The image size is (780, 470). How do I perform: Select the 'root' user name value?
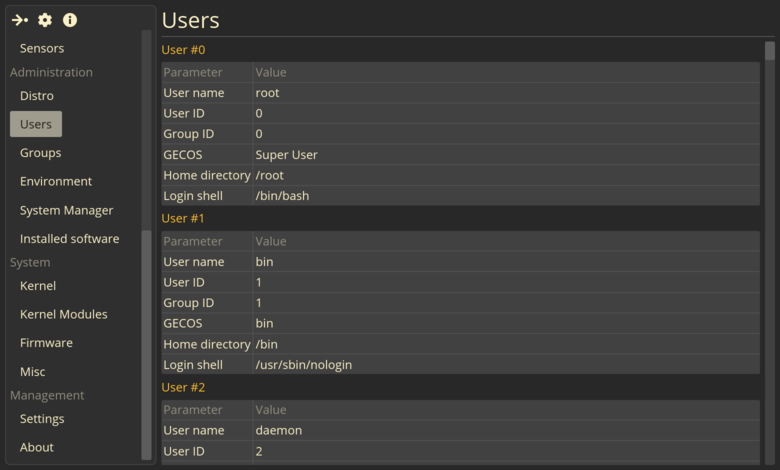[x=267, y=93]
